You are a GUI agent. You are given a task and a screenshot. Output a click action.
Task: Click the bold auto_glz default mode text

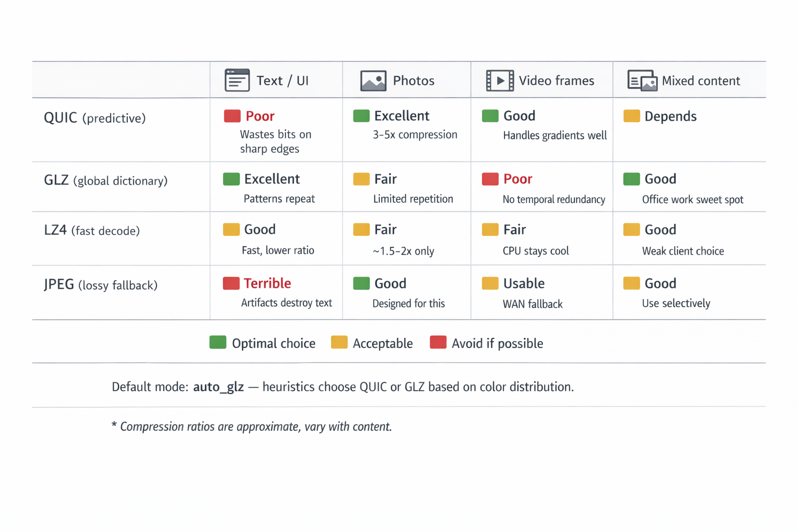(218, 387)
